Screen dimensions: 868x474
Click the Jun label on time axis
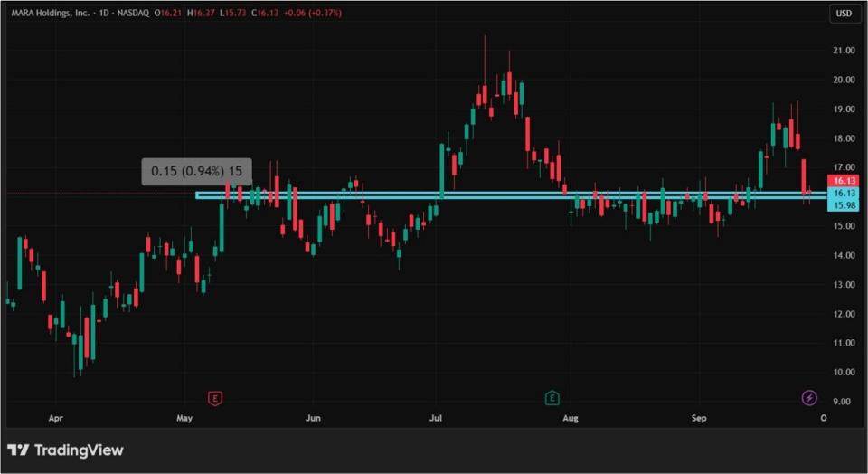tap(313, 419)
